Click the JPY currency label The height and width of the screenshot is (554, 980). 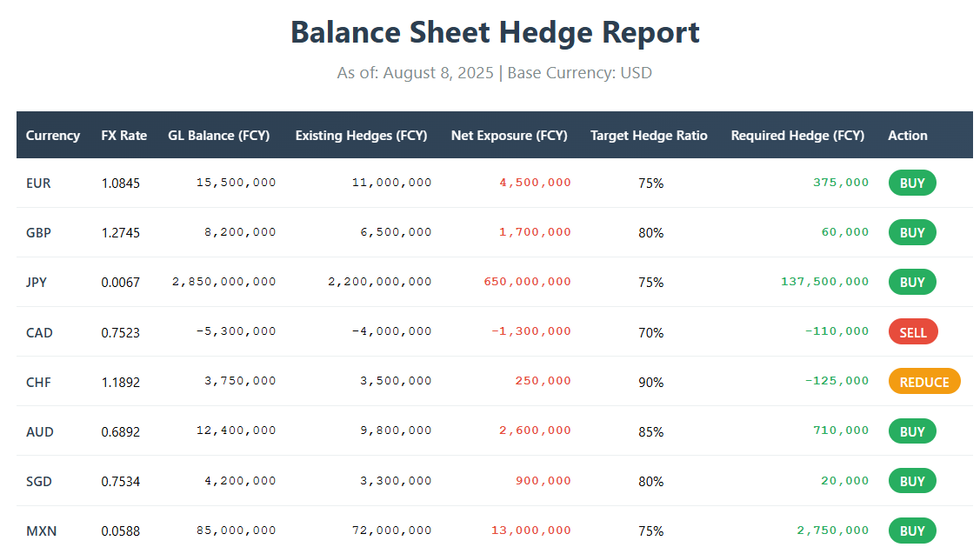tap(37, 282)
